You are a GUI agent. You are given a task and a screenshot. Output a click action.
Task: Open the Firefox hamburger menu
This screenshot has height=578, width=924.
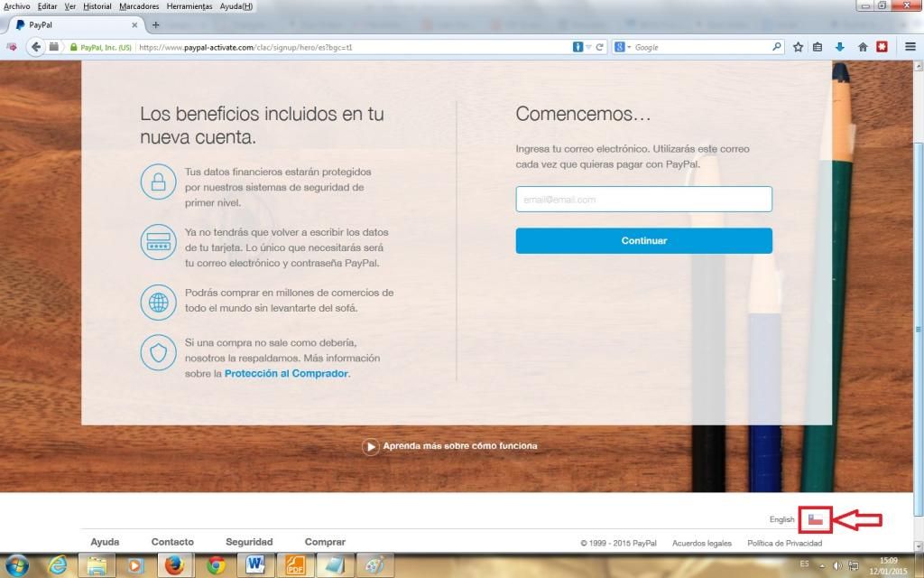(910, 47)
